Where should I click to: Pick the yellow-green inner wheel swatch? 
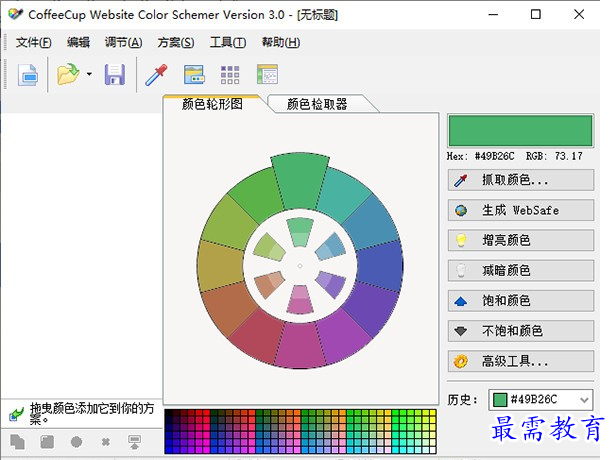[269, 247]
